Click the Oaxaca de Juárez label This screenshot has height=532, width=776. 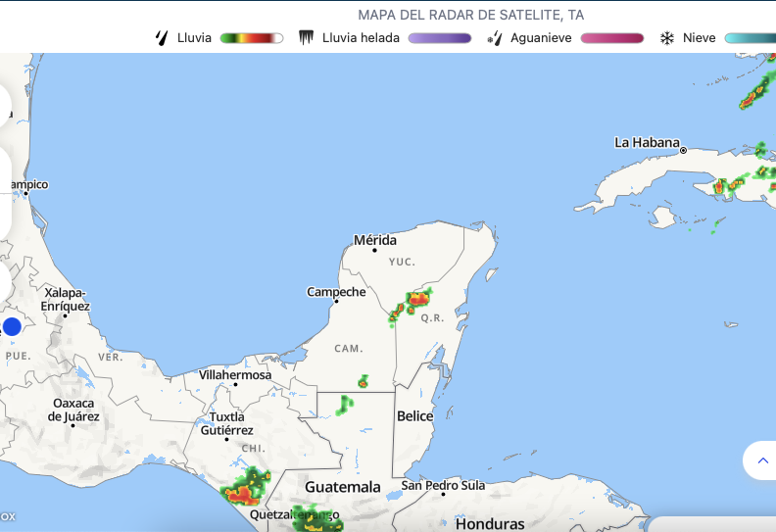pyautogui.click(x=73, y=410)
